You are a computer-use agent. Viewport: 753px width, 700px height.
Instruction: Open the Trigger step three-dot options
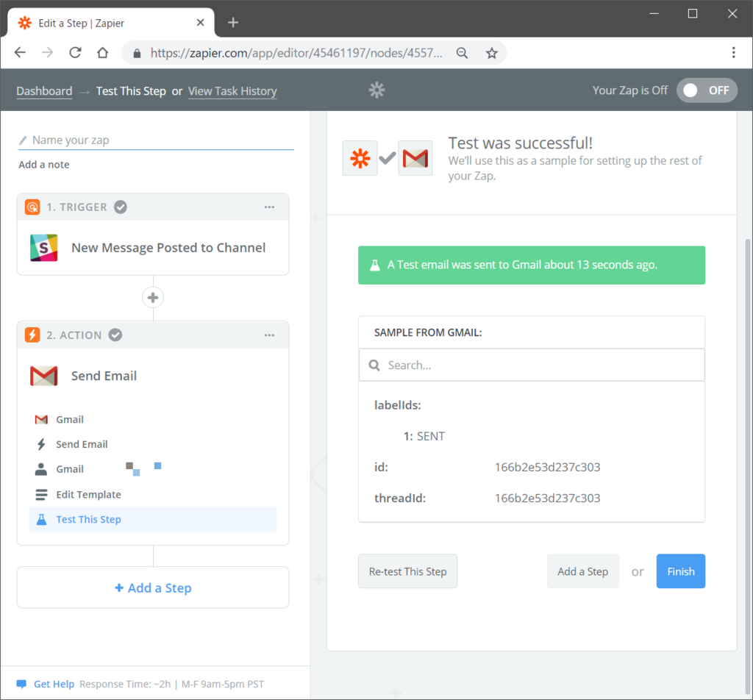pos(269,207)
